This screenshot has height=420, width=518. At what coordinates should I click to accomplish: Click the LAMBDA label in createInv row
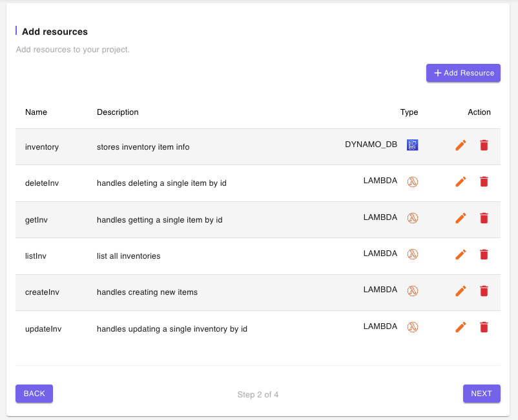[x=380, y=290]
